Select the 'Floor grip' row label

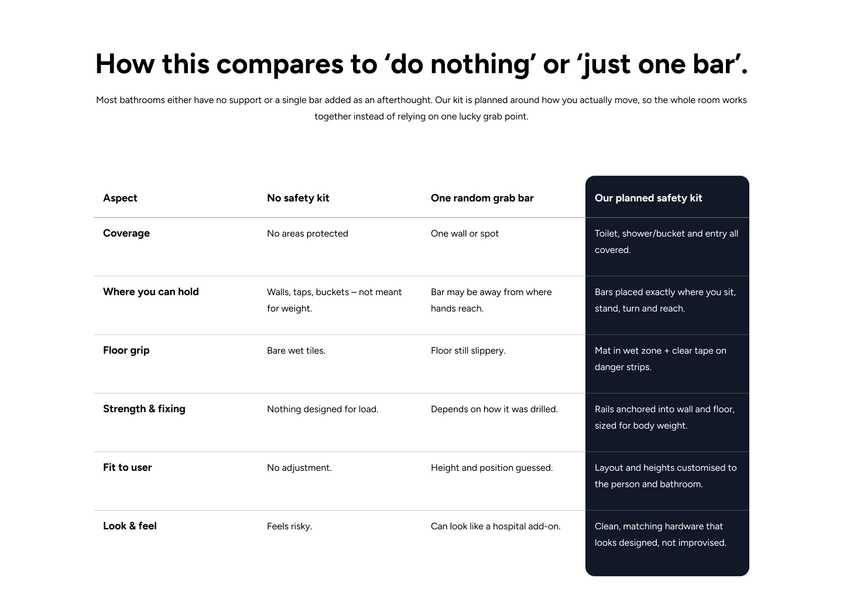pyautogui.click(x=126, y=350)
